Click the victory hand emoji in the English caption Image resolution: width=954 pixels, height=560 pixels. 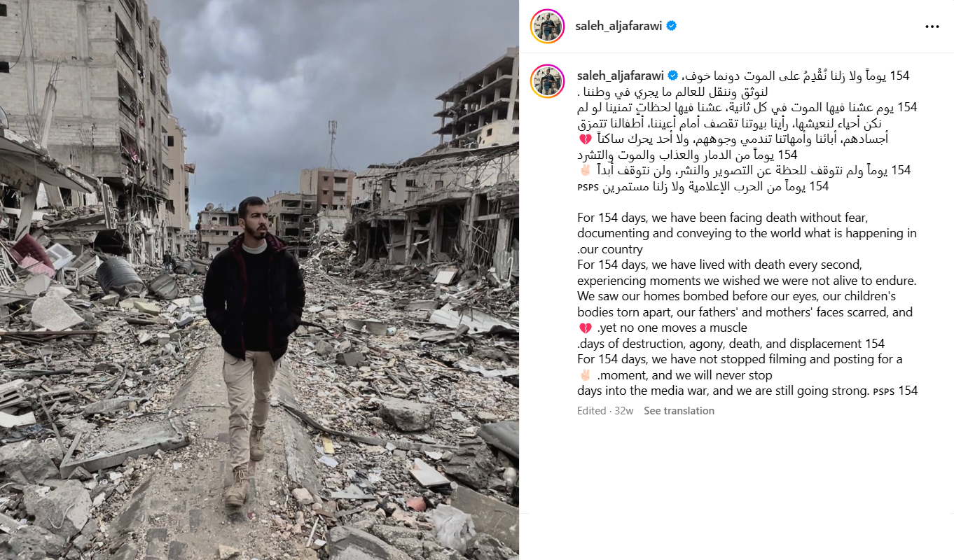coord(586,375)
